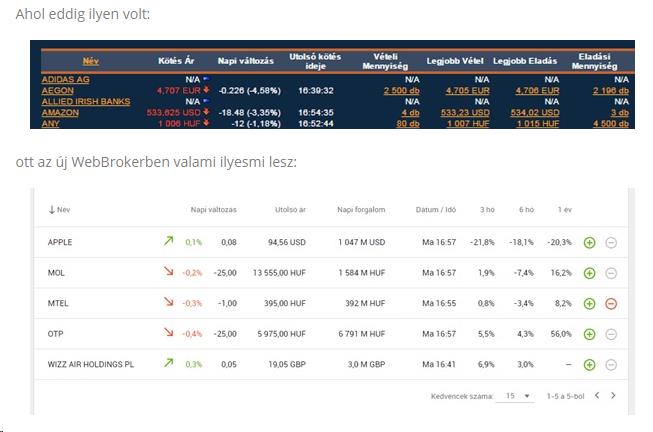The width and height of the screenshot is (653, 432).
Task: Sort by Utolsó ár column header
Action: pyautogui.click(x=290, y=210)
